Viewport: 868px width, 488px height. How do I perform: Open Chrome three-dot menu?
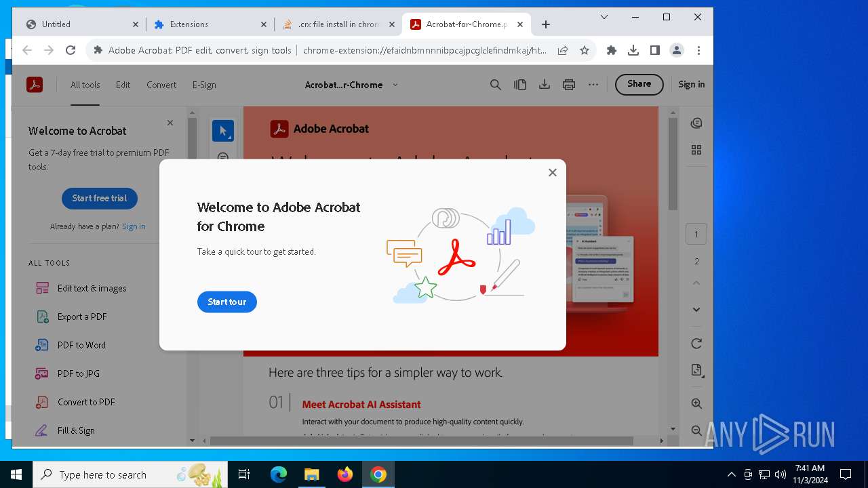(698, 50)
